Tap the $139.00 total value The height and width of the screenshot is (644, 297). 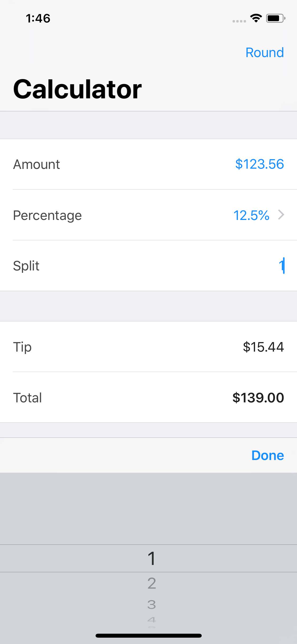point(258,398)
